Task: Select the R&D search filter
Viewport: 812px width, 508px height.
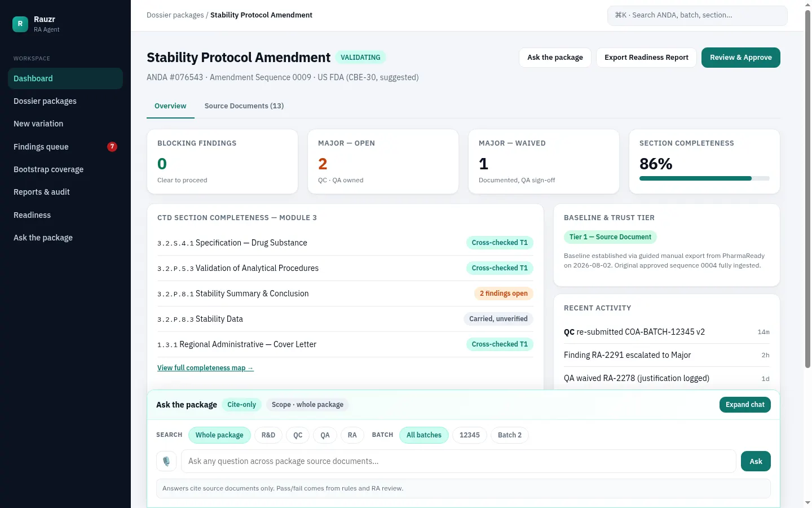Action: tap(268, 435)
